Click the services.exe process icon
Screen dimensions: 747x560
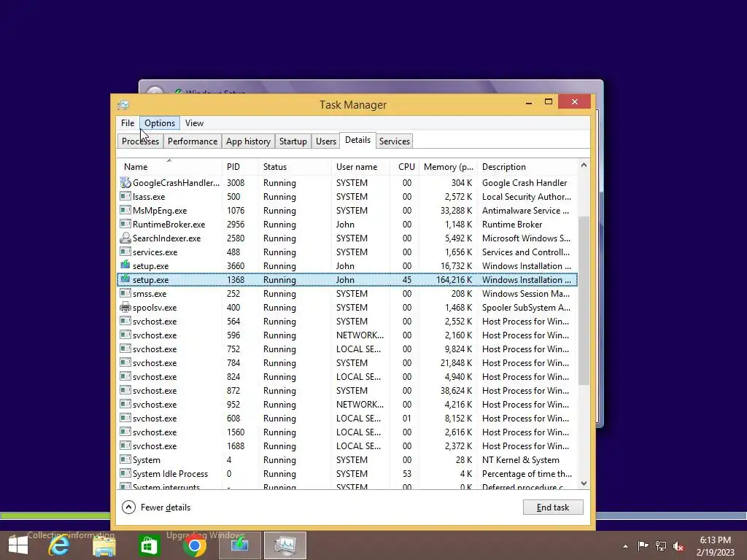[125, 252]
